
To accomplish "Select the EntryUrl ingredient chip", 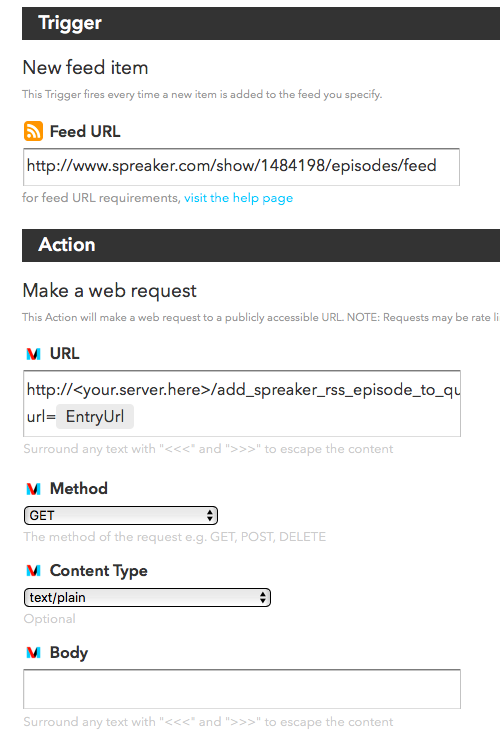I will 95,417.
